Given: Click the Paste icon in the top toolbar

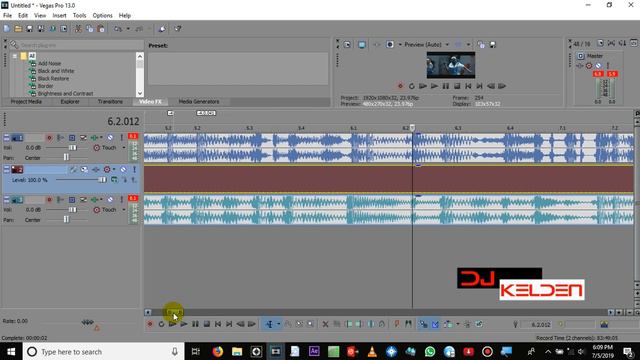Looking at the screenshot, I should [101, 29].
